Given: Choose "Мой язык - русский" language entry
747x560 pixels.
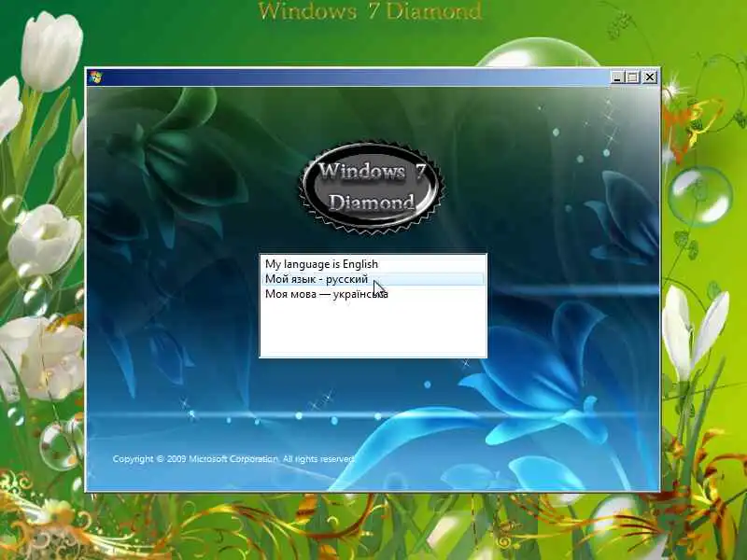Looking at the screenshot, I should [373, 279].
